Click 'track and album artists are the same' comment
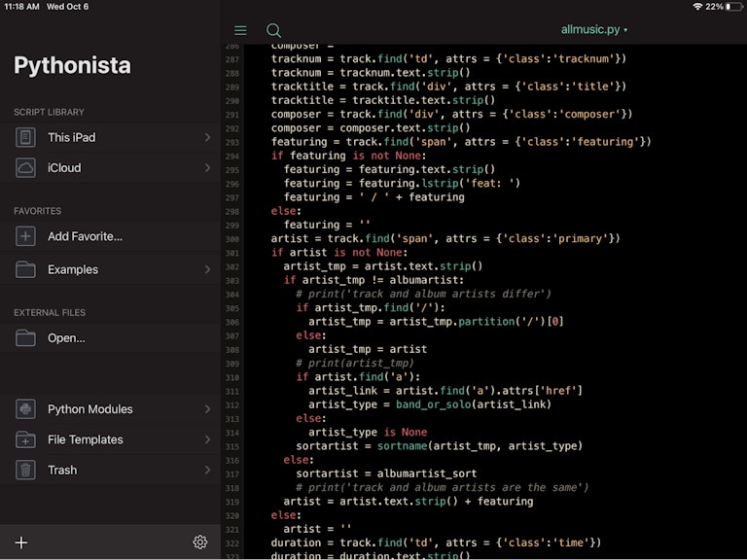 443,487
